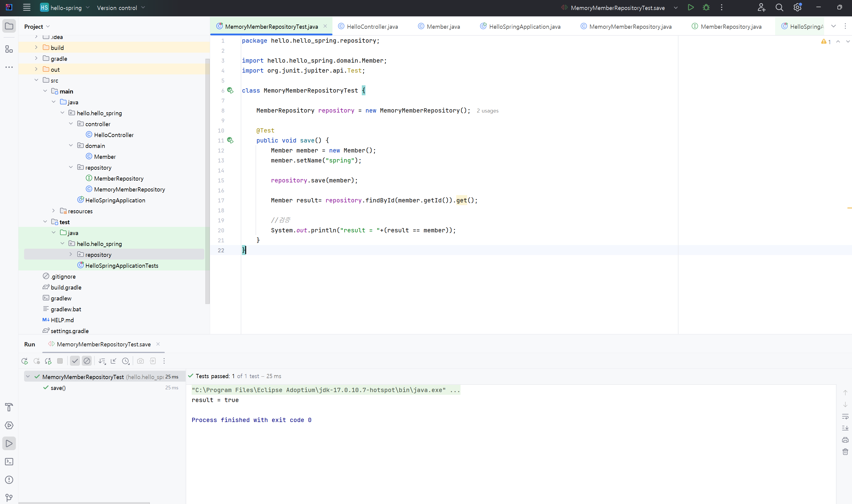The width and height of the screenshot is (852, 504).
Task: Open Search Everywhere magnifier
Action: (x=779, y=8)
